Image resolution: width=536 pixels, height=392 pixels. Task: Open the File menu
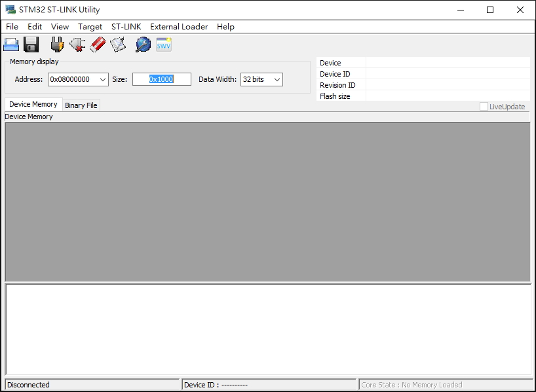12,27
